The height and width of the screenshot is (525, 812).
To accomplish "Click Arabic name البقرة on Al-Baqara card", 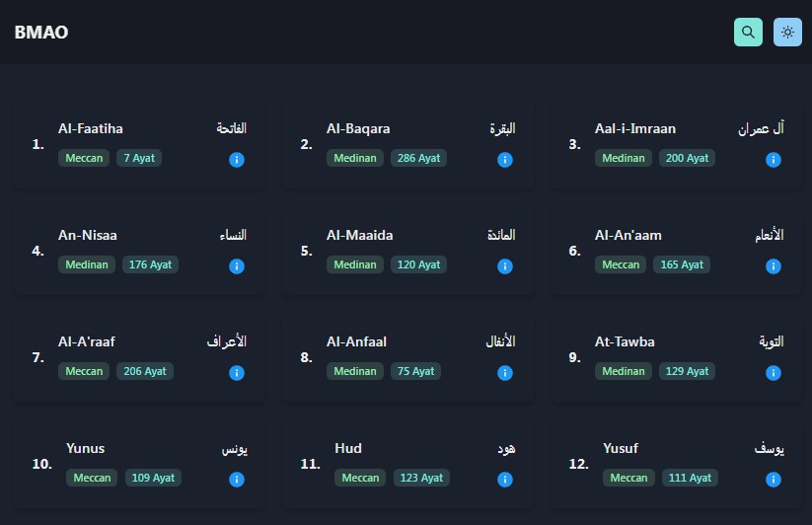I will point(502,128).
